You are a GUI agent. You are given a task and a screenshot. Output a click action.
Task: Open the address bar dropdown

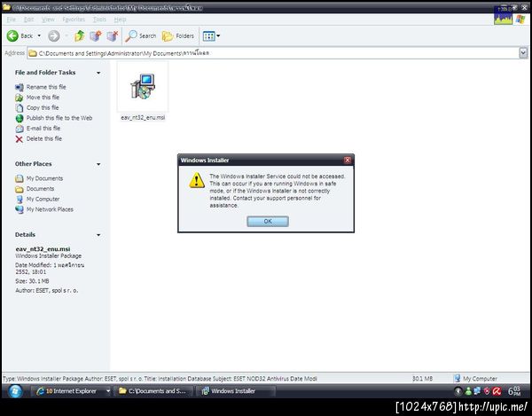click(x=523, y=53)
